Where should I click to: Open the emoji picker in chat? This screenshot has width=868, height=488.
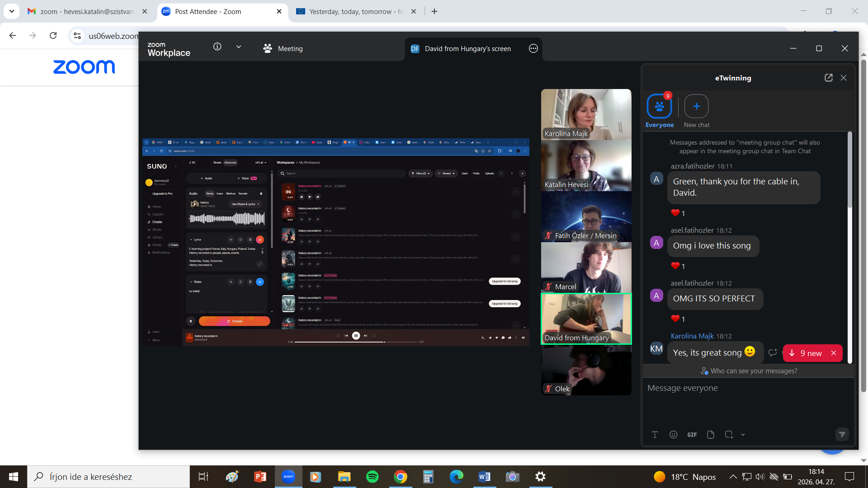tap(673, 435)
